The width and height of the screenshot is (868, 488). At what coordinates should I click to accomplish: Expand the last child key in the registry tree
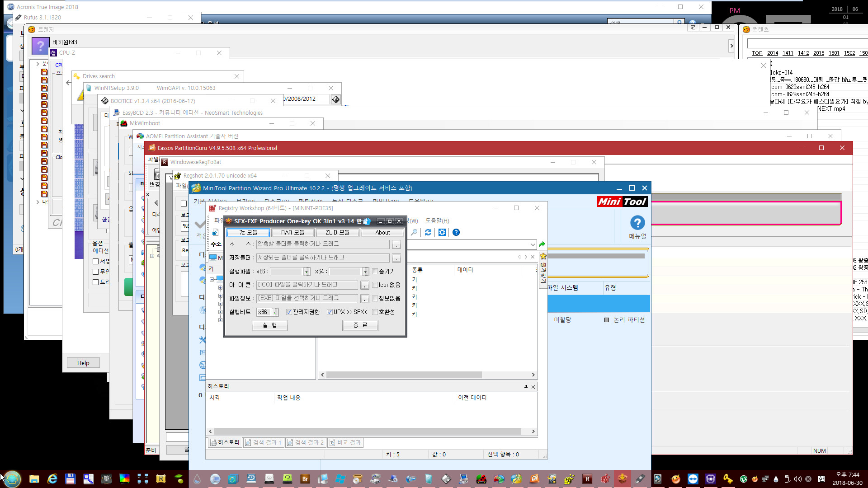pos(220,320)
